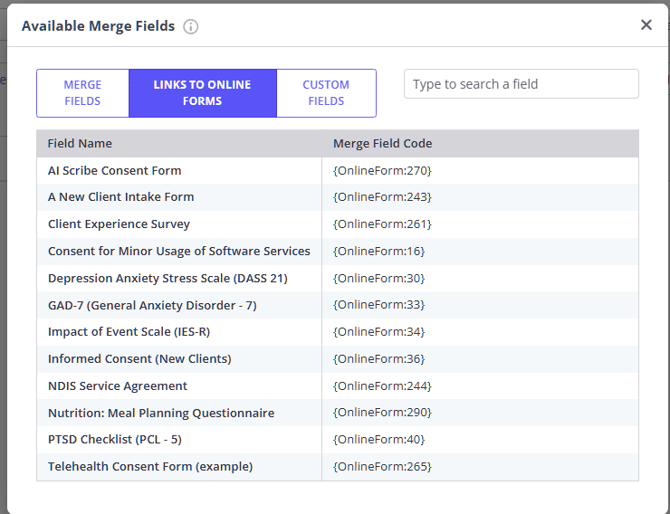This screenshot has height=514, width=670.
Task: Select Consent for Minor Usage of Software Services
Action: tap(179, 251)
